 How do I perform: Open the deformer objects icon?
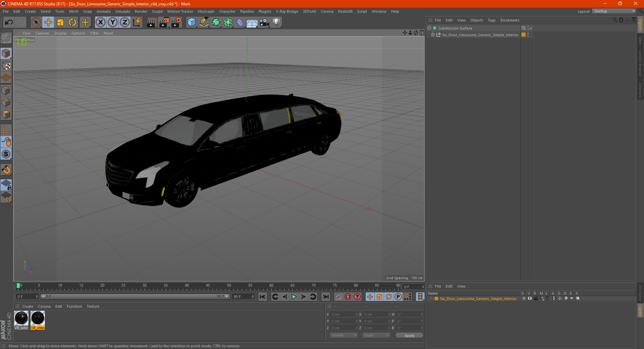240,22
